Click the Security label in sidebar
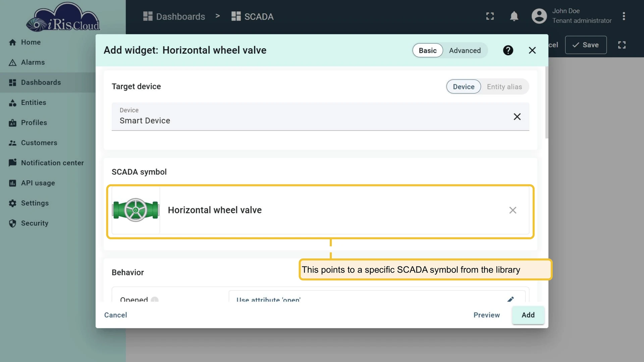The image size is (644, 362). (35, 223)
